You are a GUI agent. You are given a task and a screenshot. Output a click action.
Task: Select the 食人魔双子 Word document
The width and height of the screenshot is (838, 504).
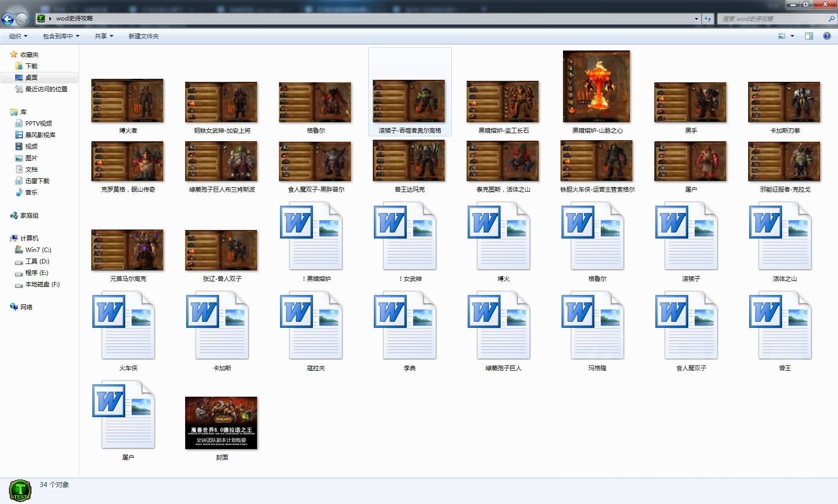point(687,325)
